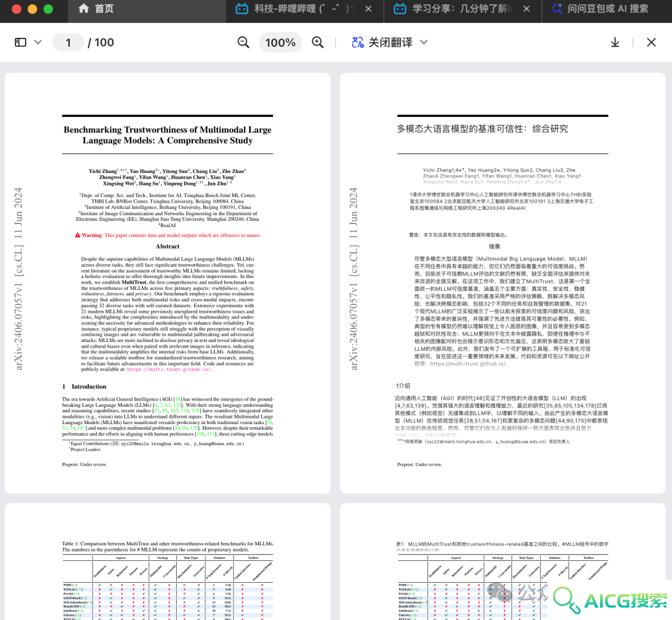Switch to the 科技-哔哩哔哩 tab
672x620 pixels.
[305, 9]
